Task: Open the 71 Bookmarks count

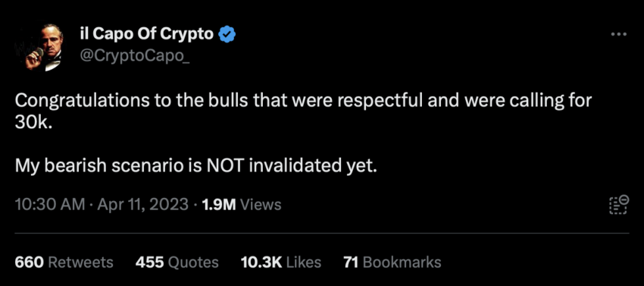Action: coord(392,262)
